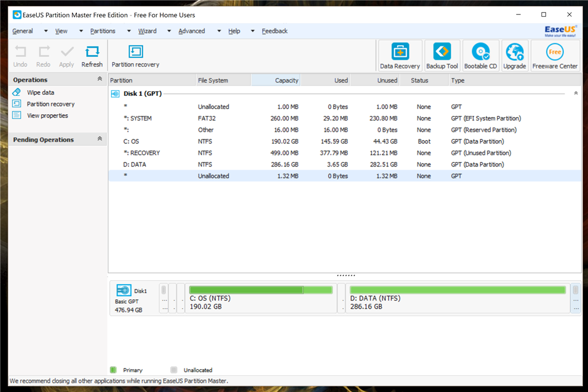Open the Backup Tool

click(x=442, y=56)
